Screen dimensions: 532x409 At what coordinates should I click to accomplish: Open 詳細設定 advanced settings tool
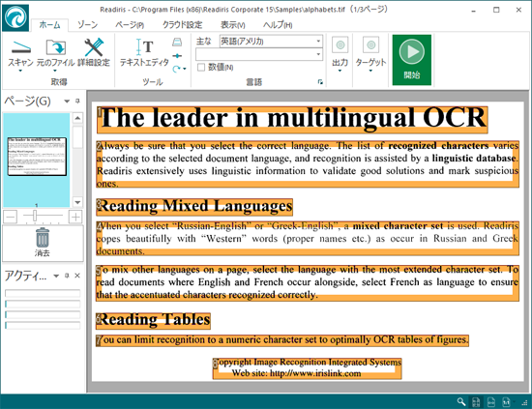click(x=94, y=52)
